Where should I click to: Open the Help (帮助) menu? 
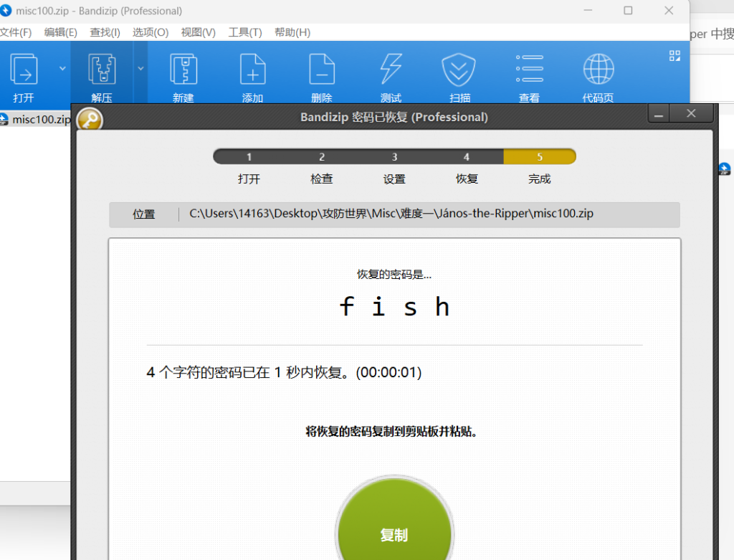coord(292,32)
